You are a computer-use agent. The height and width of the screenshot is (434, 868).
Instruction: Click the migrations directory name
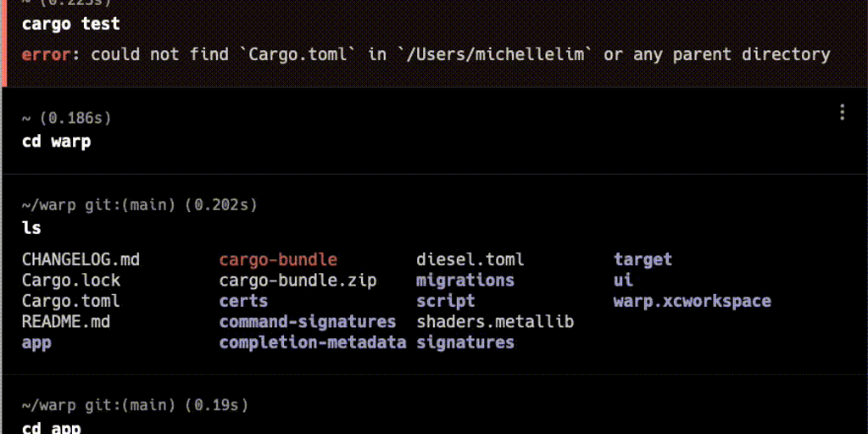point(465,280)
